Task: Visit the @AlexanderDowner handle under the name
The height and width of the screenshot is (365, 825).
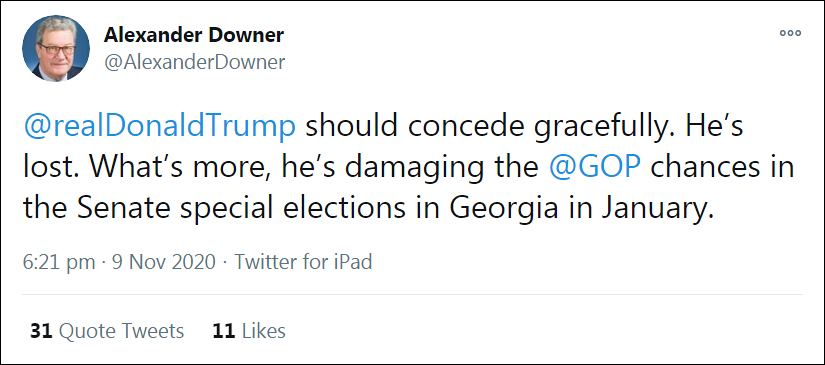Action: click(x=194, y=62)
